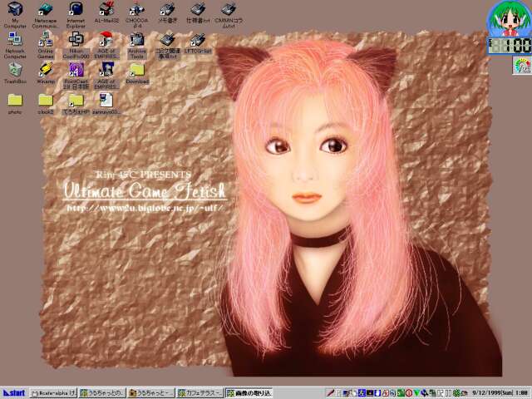Select the Archive Tools desktop icon
532x399 pixels.
pyautogui.click(x=137, y=40)
